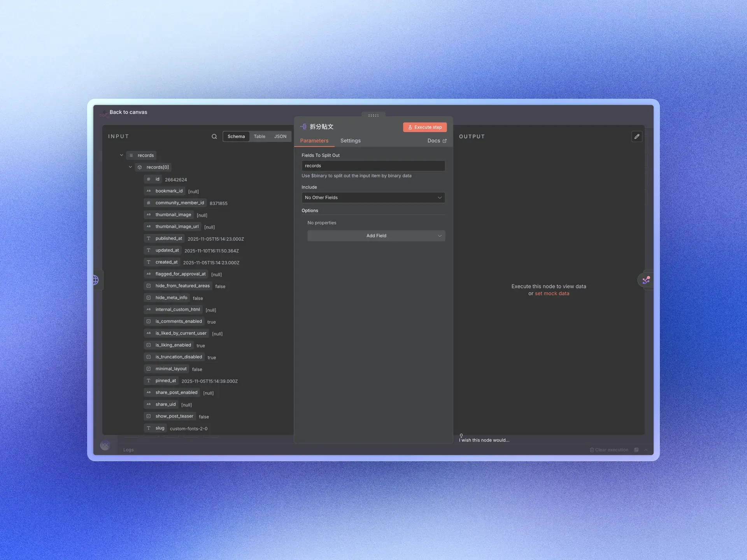Click the logs pop-out icon
Viewport: 747px width, 560px height.
(636, 450)
